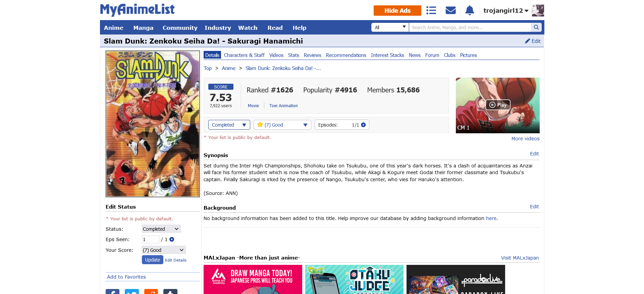
Task: Expand the Completed status dropdown near the score
Action: (x=229, y=125)
